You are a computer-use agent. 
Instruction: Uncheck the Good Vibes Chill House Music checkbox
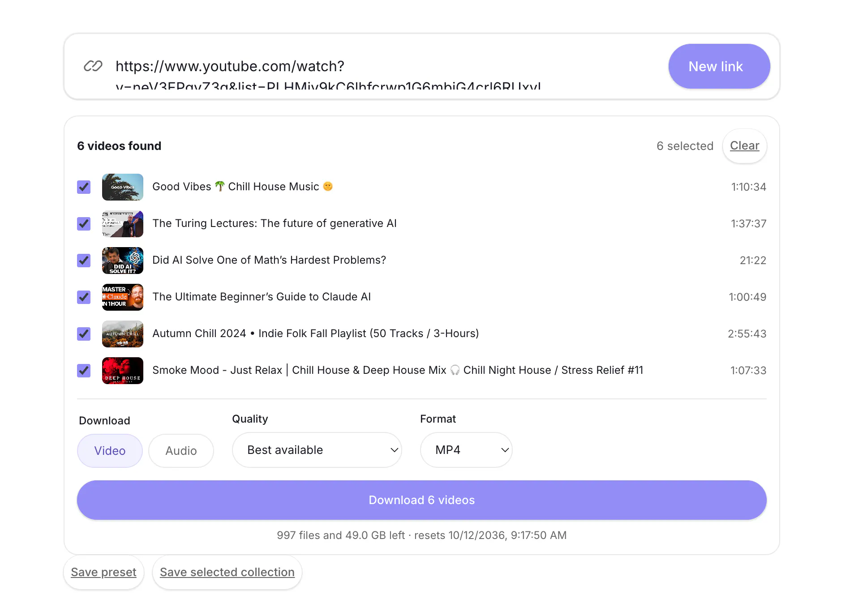coord(84,187)
